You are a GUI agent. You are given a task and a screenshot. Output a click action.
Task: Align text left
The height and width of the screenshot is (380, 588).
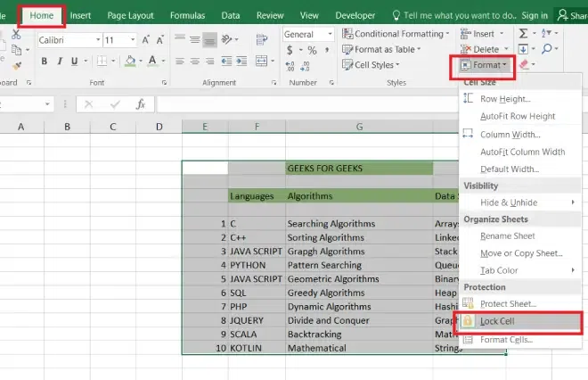180,61
